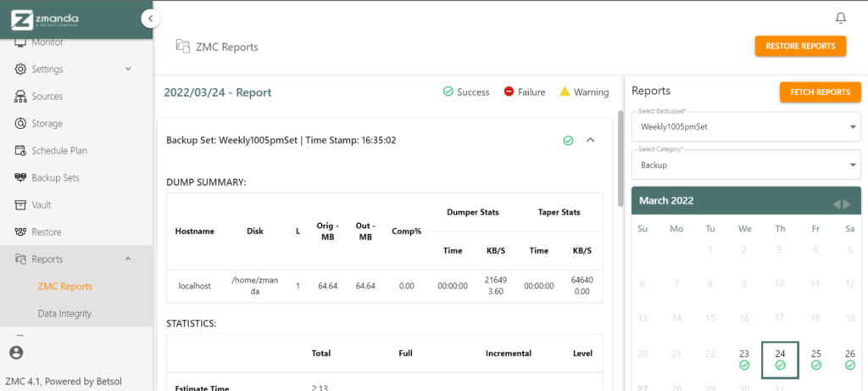Click the Storage icon in sidebar
868x391 pixels.
point(21,124)
